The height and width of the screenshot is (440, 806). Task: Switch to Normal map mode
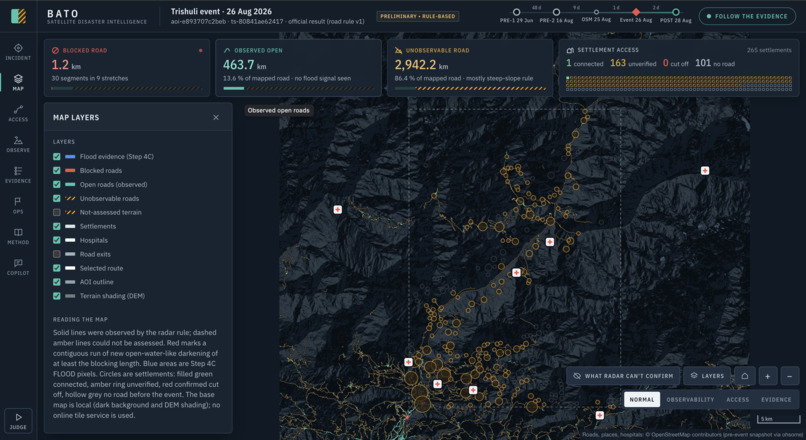(x=642, y=399)
